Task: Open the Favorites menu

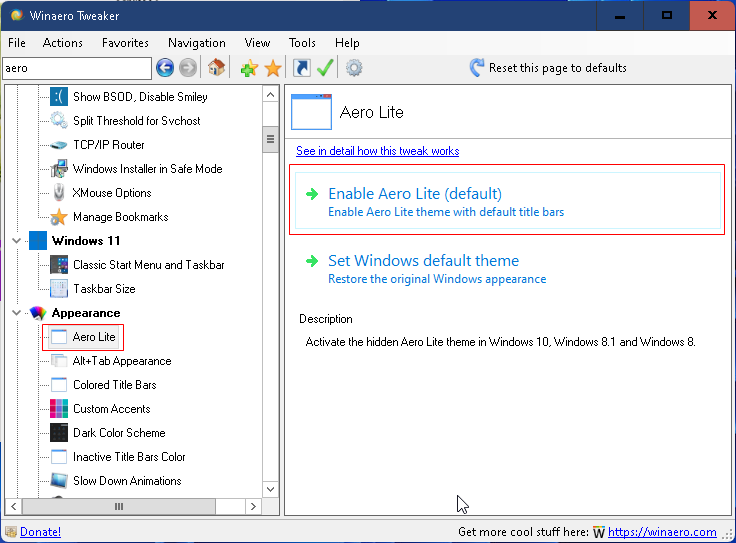Action: (125, 43)
